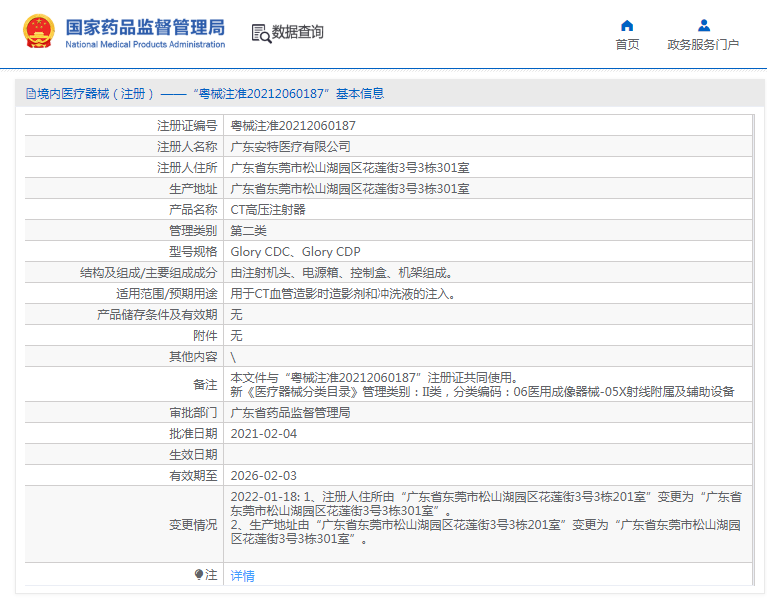
Task: Select product name CT高压注射器
Action: click(268, 210)
